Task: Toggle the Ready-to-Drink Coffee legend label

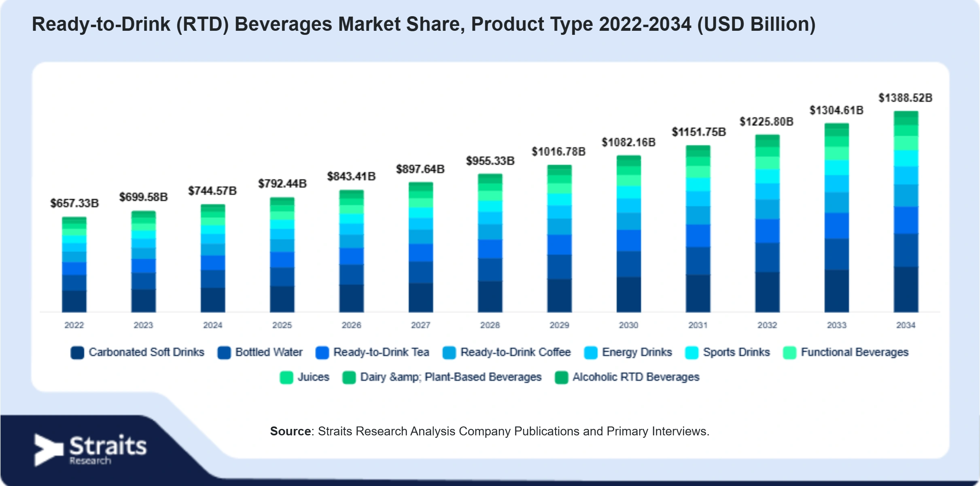Action: (x=515, y=352)
